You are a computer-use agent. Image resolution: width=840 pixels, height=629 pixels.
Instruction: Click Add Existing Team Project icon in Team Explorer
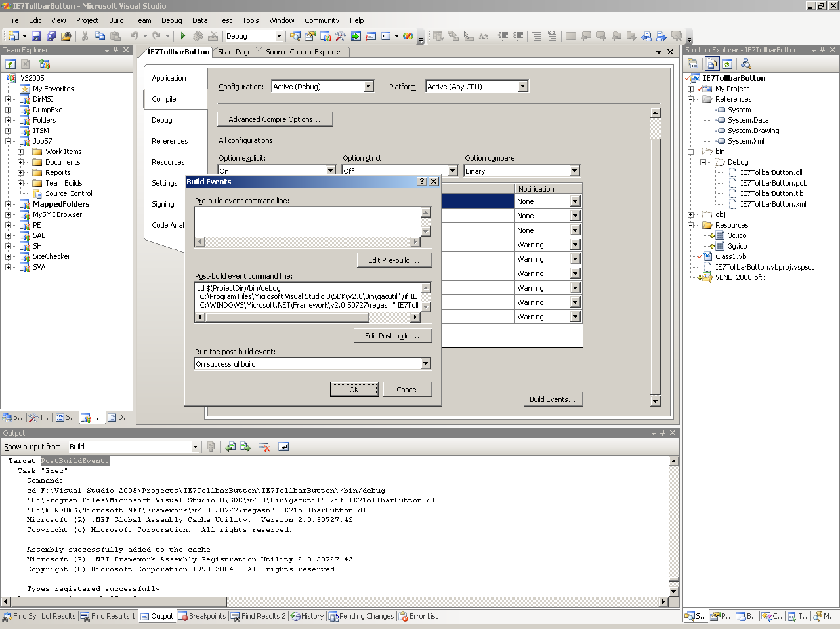[45, 64]
